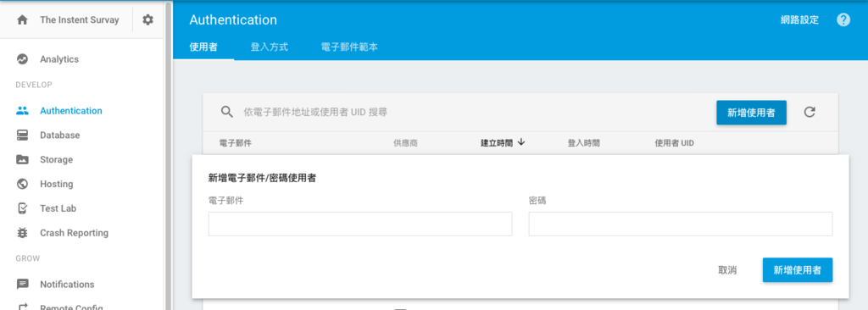
Task: Open the Analytics section
Action: [x=59, y=59]
